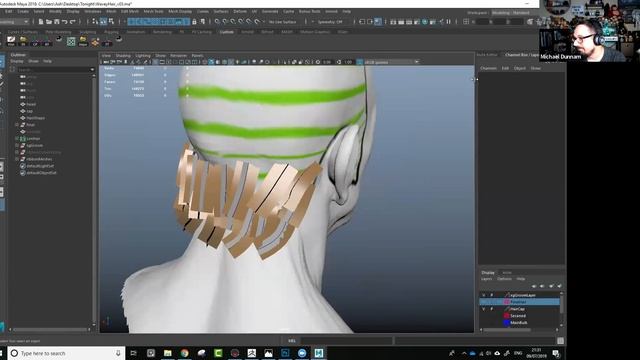Switch to the Custom shelf tab

coord(227,32)
